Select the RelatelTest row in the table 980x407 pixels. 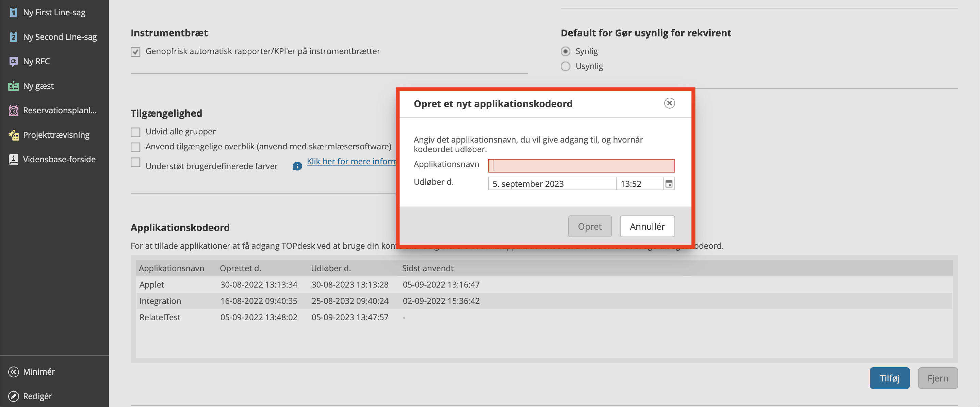tap(544, 317)
